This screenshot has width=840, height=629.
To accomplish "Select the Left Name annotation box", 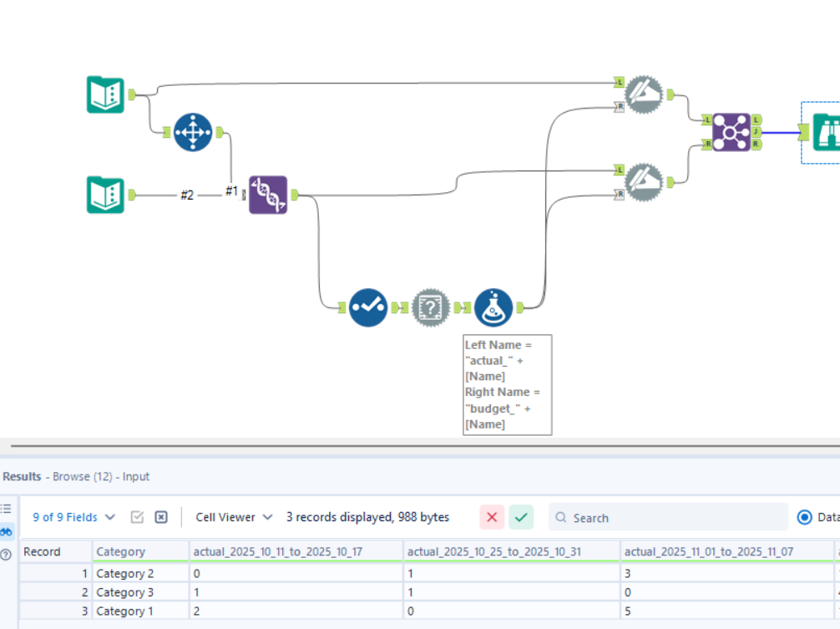I will (x=507, y=384).
